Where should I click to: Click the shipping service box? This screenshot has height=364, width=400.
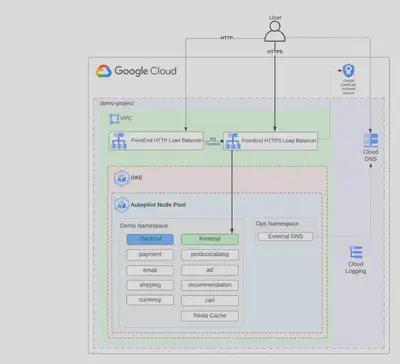pos(150,285)
